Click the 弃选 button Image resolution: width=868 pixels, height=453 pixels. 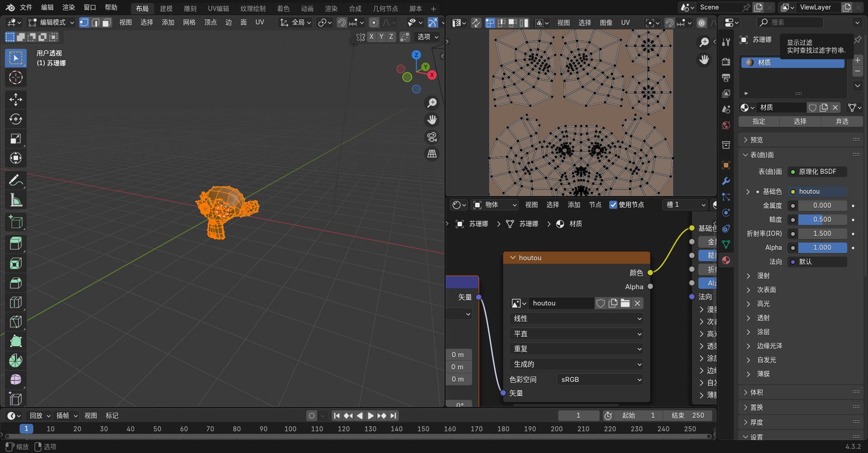tap(842, 122)
